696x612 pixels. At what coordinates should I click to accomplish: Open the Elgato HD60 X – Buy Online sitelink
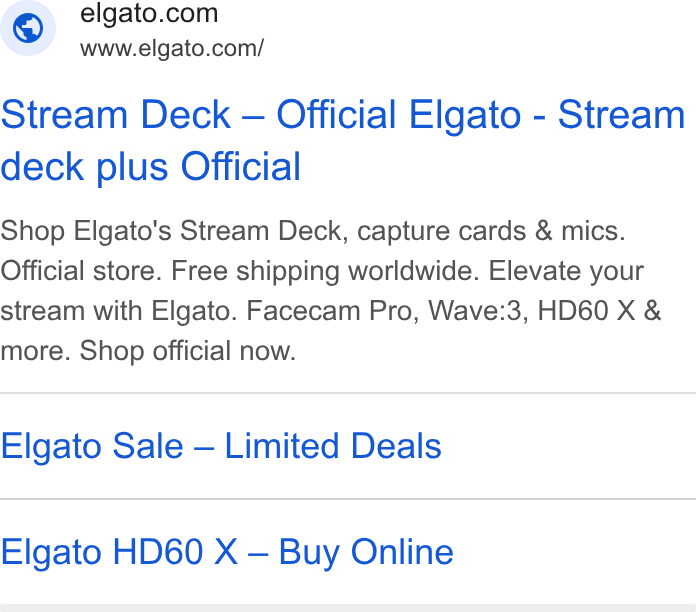click(x=227, y=552)
